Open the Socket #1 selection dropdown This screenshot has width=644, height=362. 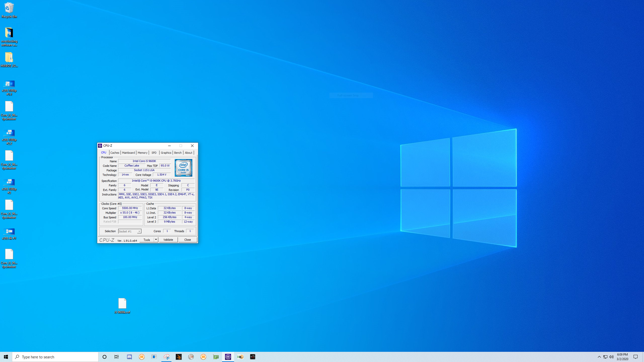(130, 231)
